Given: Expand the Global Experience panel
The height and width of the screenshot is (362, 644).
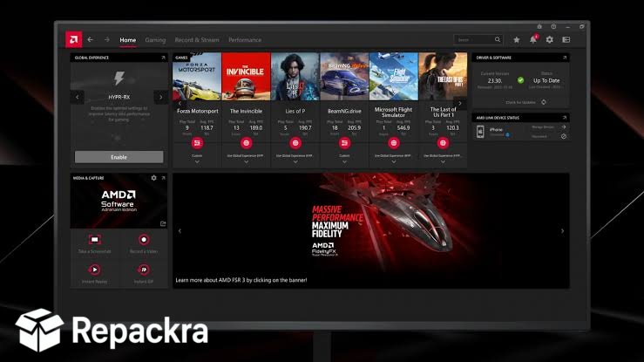Looking at the screenshot, I should pos(163,58).
